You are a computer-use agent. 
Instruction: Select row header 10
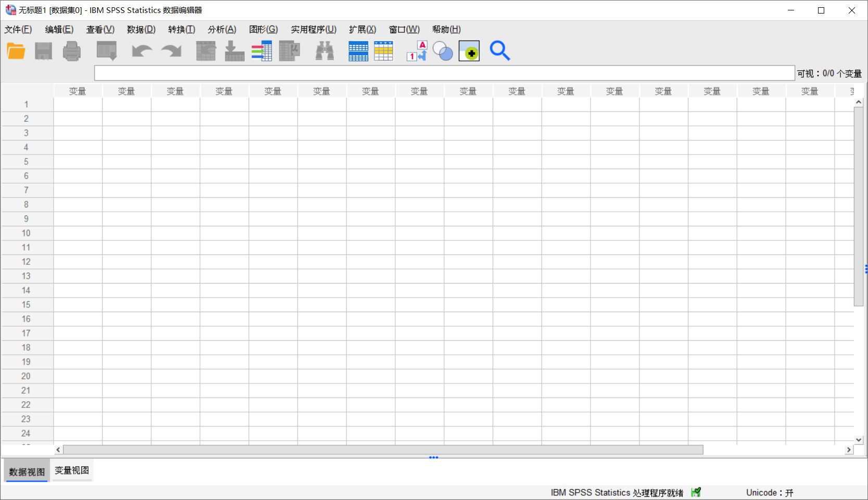(27, 233)
